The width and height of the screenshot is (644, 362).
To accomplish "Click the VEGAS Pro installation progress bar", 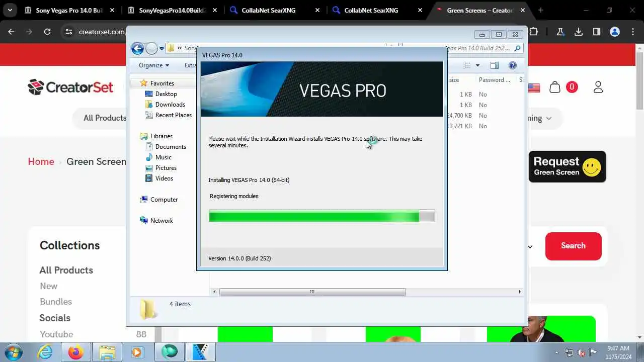I will tap(321, 216).
